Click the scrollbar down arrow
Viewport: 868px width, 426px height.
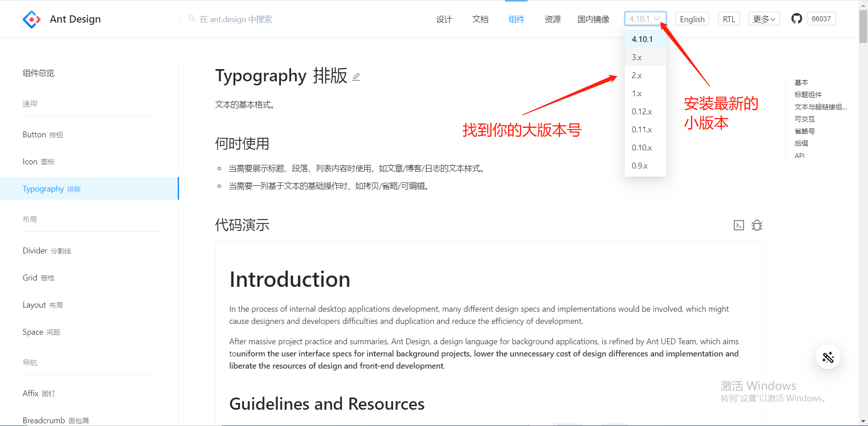pyautogui.click(x=863, y=421)
